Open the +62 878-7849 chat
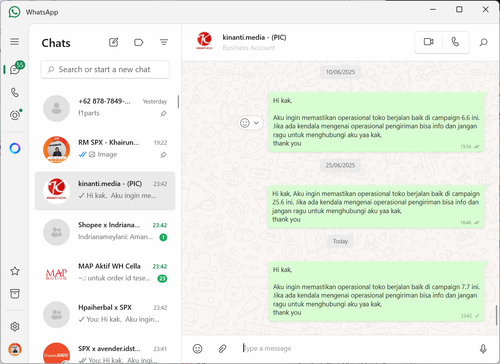Screen dimensions: 500x364 (x=105, y=108)
